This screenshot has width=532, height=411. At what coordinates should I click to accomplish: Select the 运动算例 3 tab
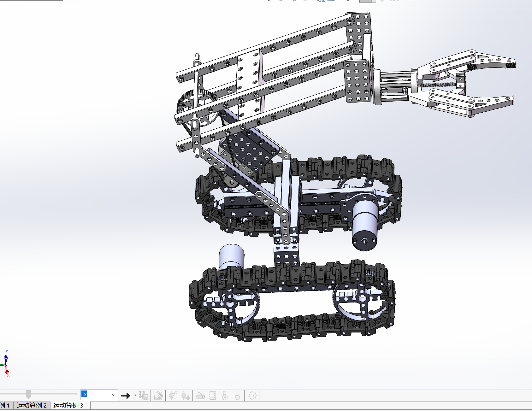click(68, 406)
